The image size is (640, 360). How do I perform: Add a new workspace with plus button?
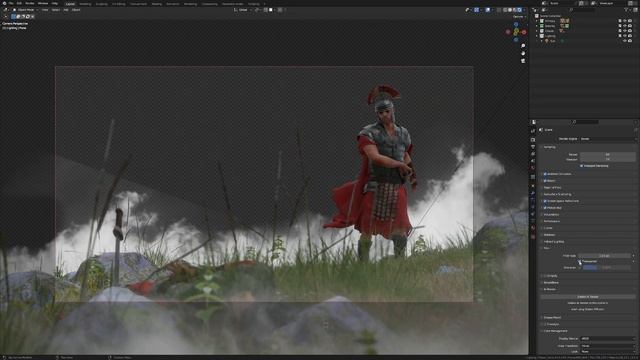click(264, 4)
